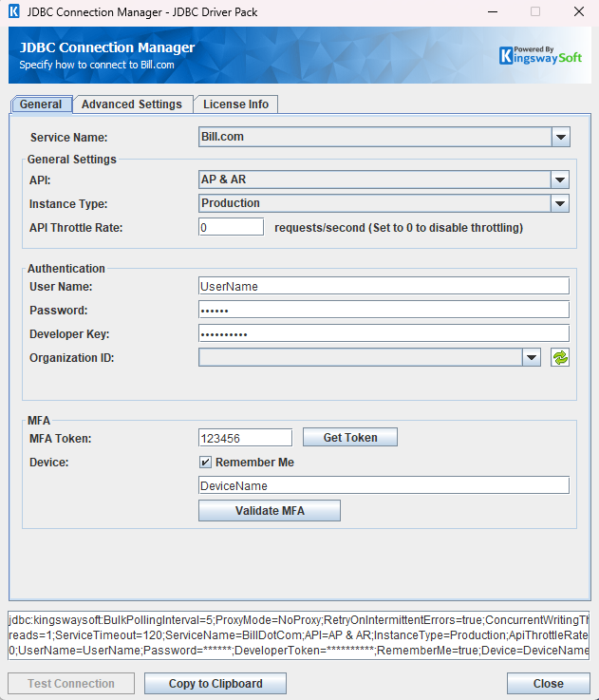Open the Service Name dropdown
The image size is (599, 700).
tap(561, 137)
